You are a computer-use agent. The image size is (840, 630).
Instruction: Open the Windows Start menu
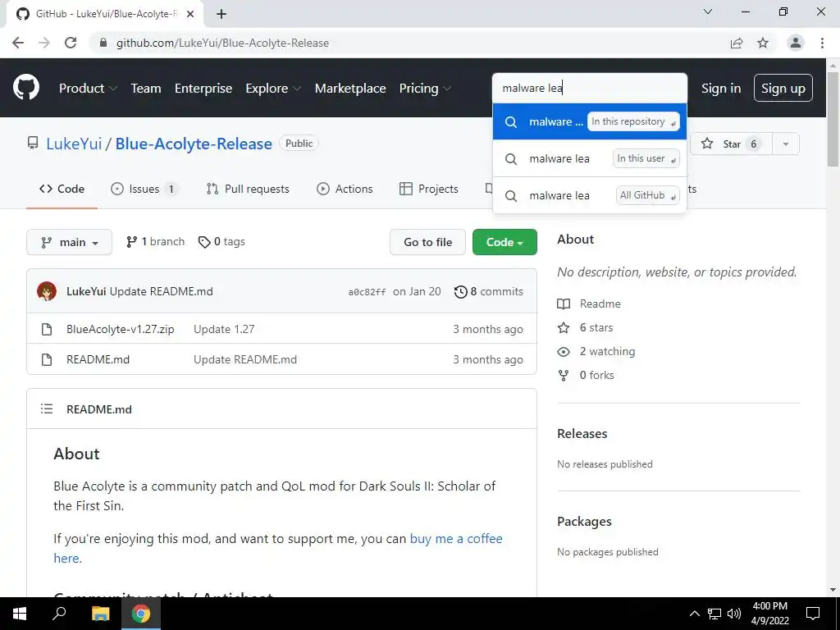[x=20, y=614]
